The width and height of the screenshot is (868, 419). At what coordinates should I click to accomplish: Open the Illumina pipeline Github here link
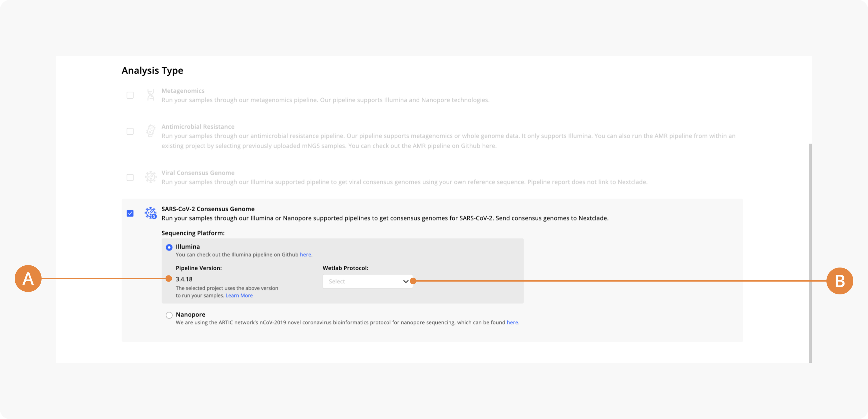click(x=305, y=255)
